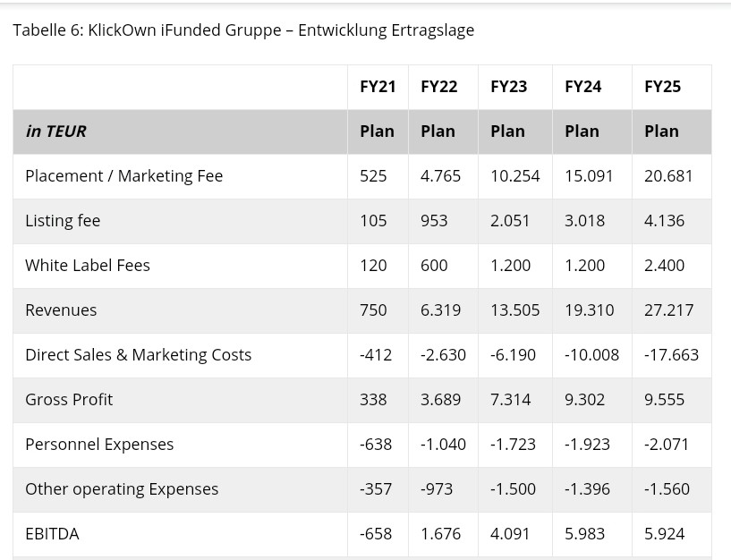The height and width of the screenshot is (560, 731).
Task: Select the Listing fee row label
Action: (x=63, y=221)
